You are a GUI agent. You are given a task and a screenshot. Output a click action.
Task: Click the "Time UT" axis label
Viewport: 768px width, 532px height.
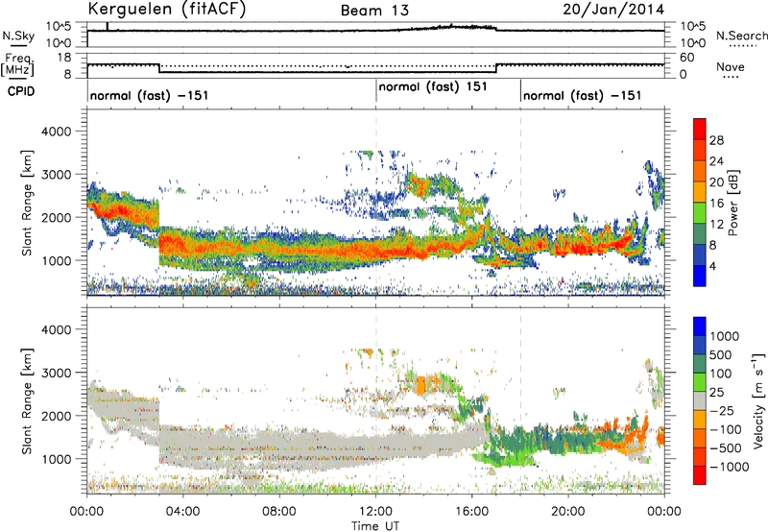click(375, 526)
